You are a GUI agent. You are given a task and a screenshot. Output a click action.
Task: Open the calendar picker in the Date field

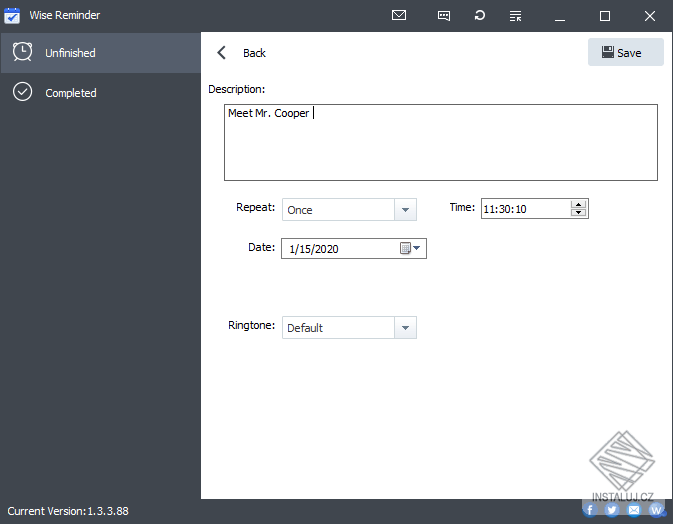tap(410, 248)
